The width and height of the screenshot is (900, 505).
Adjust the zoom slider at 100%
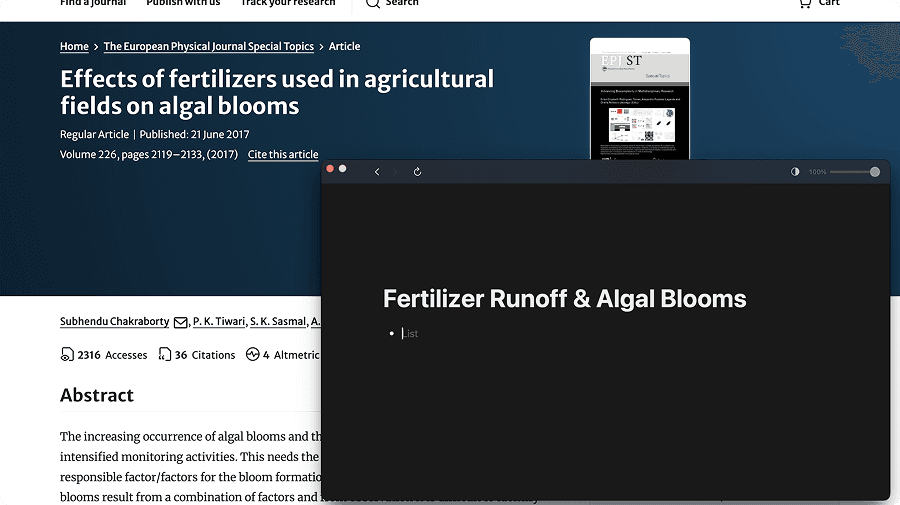[x=855, y=172]
